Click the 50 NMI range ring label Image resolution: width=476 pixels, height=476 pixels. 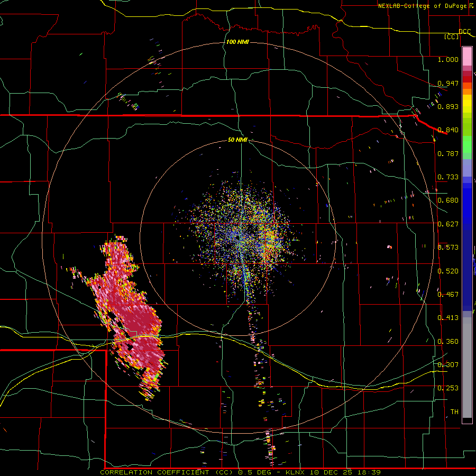[237, 140]
